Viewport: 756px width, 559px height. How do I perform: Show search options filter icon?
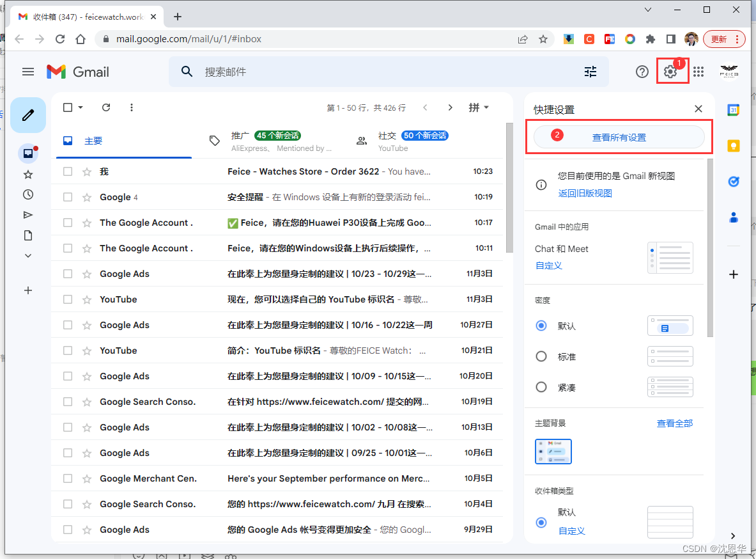(590, 72)
